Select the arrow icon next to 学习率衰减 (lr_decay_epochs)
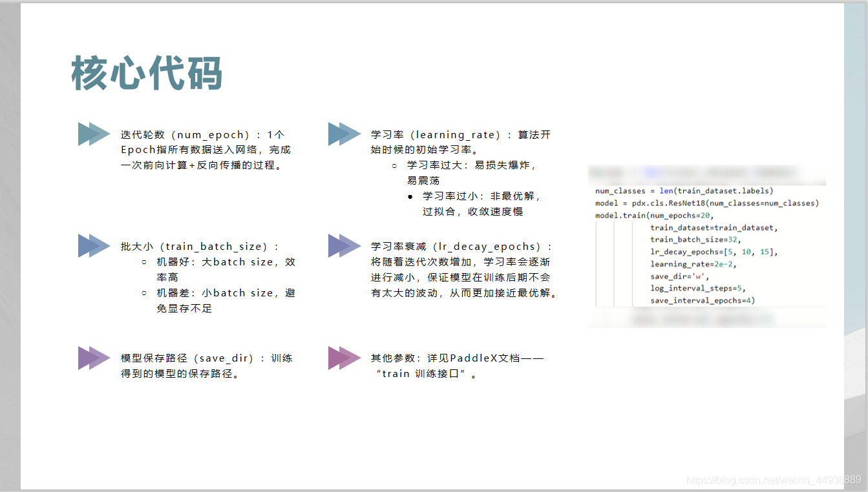The image size is (868, 492). [344, 245]
